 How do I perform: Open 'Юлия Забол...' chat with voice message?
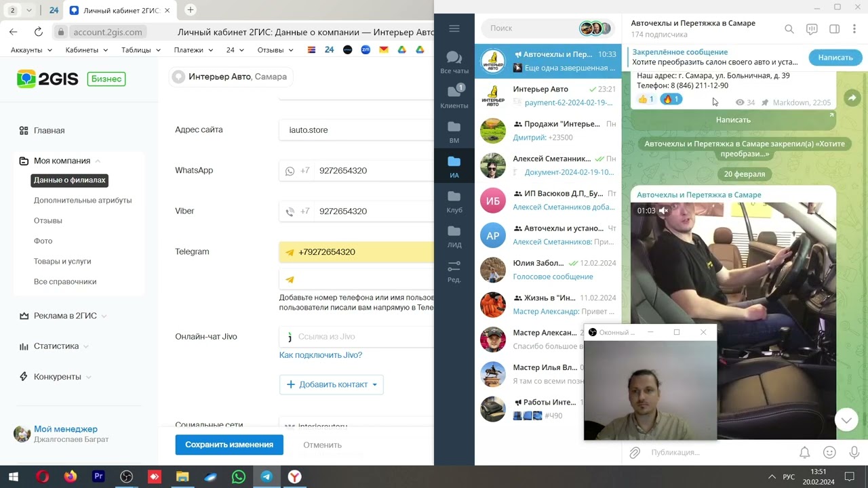[x=548, y=269]
